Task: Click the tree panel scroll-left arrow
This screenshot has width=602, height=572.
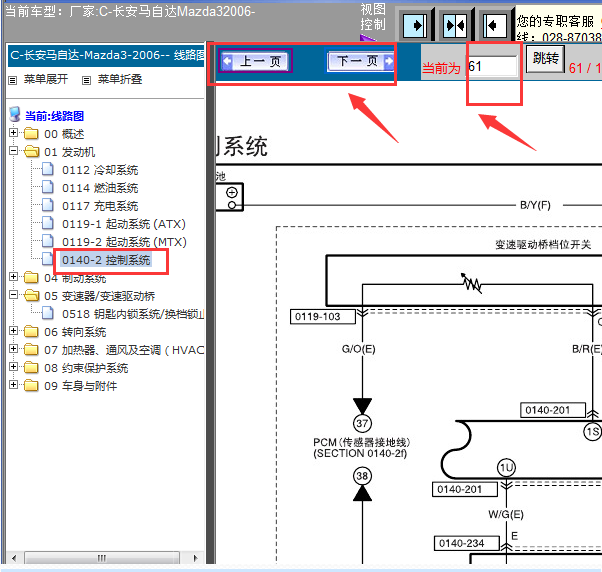Action: point(14,558)
